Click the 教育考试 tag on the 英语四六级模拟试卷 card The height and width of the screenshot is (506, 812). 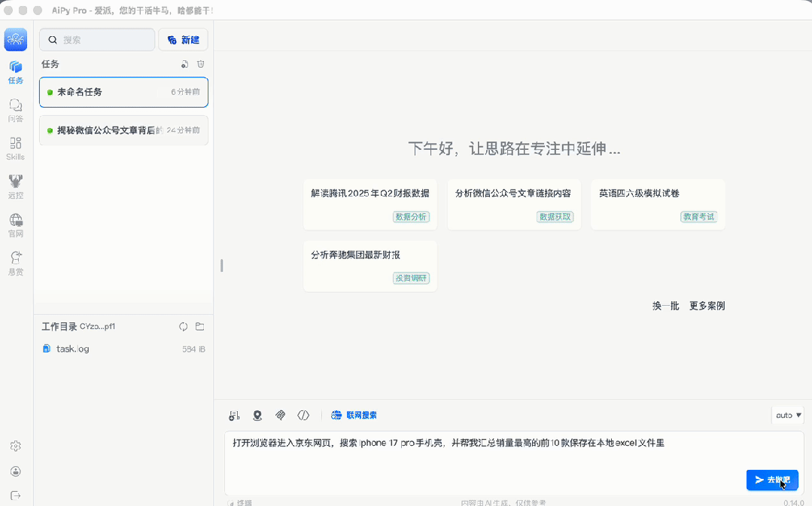coord(699,217)
